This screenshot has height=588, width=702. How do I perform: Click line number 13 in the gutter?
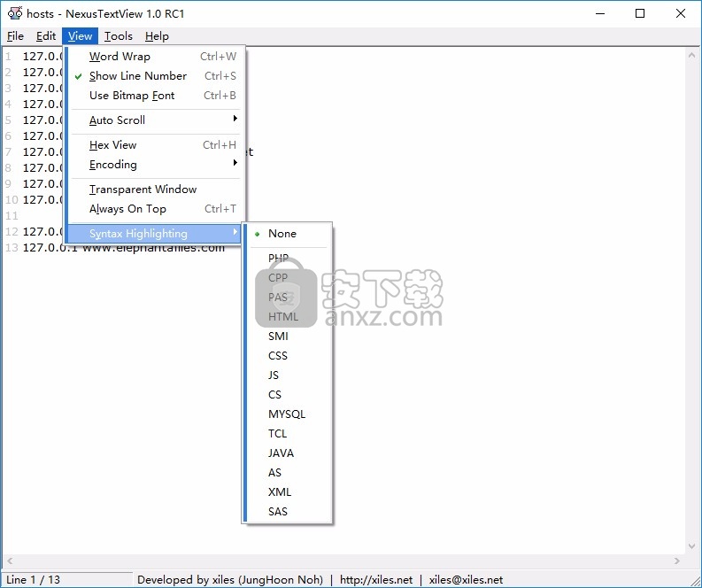click(x=12, y=248)
